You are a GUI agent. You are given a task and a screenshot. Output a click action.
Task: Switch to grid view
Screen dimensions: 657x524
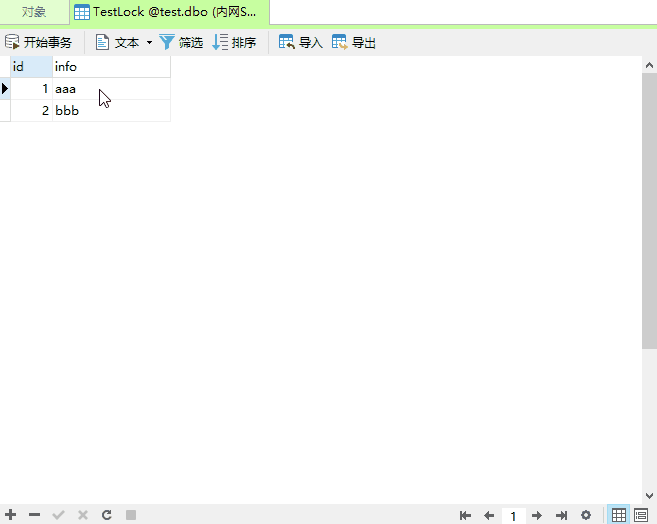click(x=619, y=515)
